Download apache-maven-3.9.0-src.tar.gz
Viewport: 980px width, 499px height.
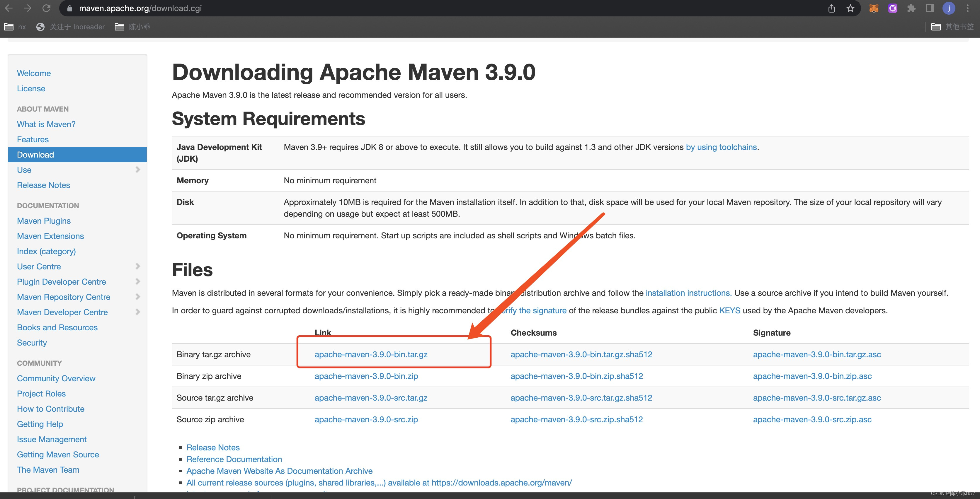click(x=371, y=397)
